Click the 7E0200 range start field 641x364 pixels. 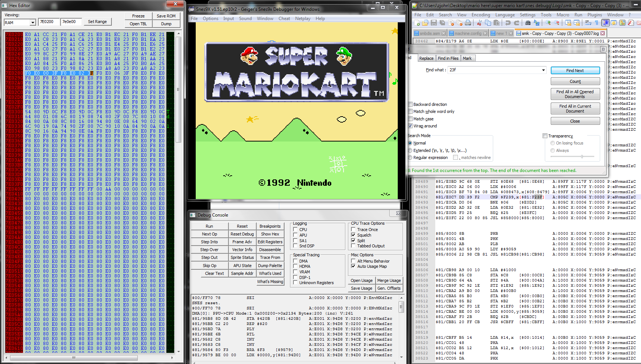pos(49,22)
